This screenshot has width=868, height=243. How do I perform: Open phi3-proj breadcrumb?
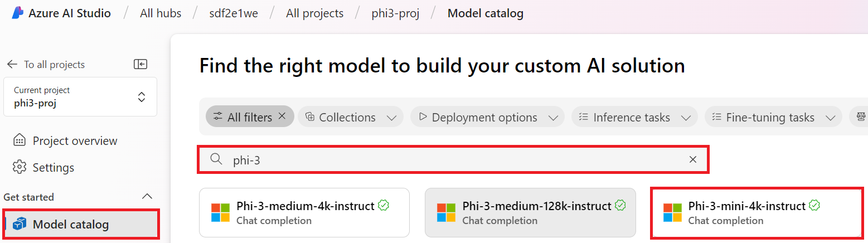tap(396, 13)
